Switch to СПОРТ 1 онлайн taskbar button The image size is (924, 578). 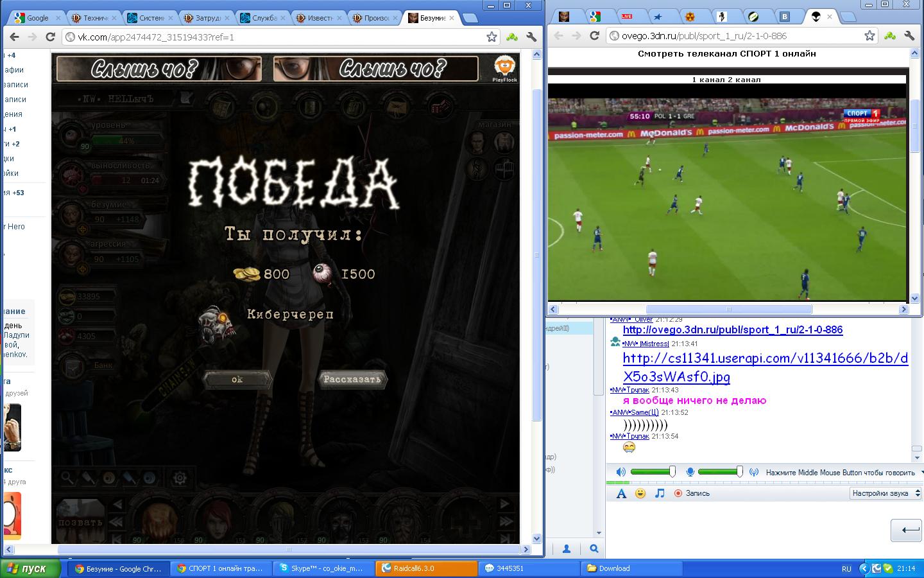221,568
